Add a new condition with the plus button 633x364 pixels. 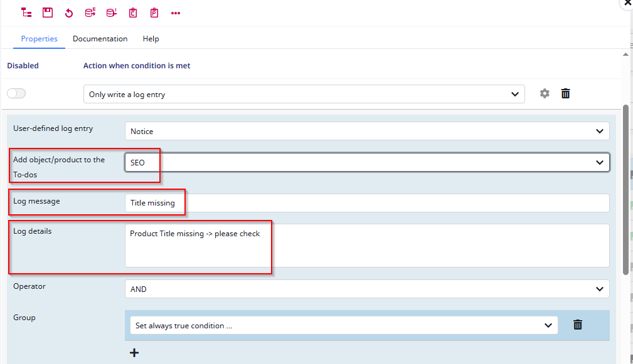tap(134, 352)
